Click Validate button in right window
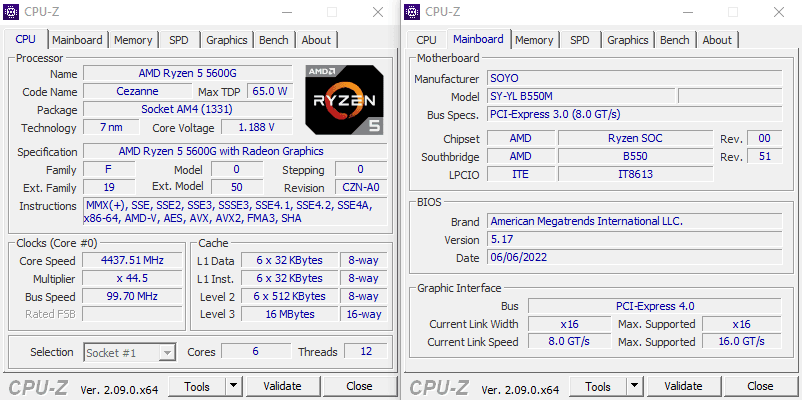Screen dimensions: 802x400 click(683, 386)
